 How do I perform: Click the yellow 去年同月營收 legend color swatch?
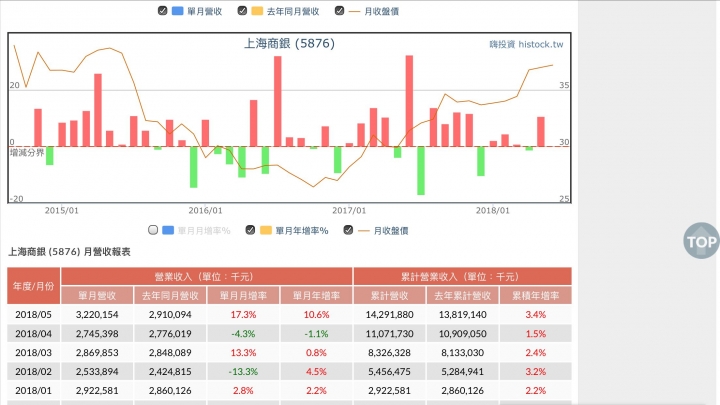coord(257,11)
